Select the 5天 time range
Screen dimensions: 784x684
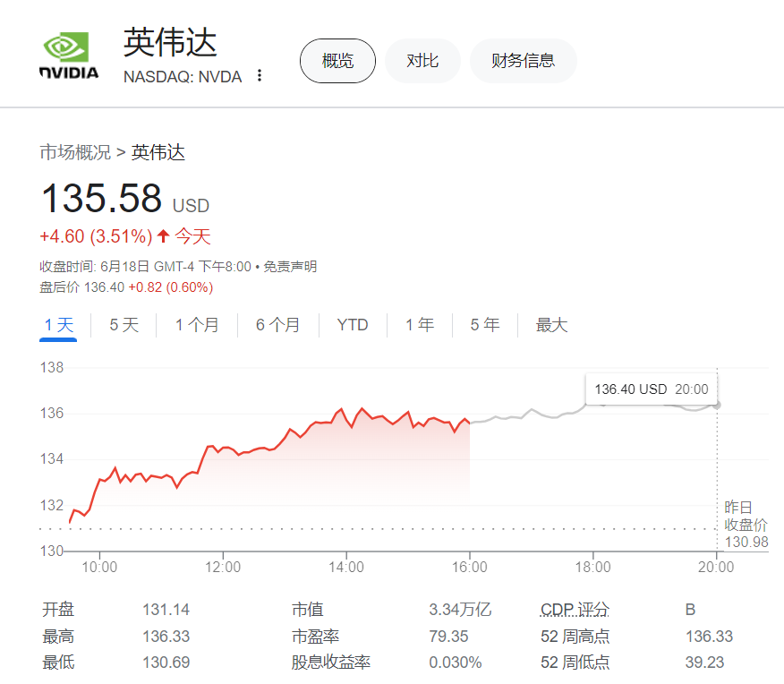123,325
